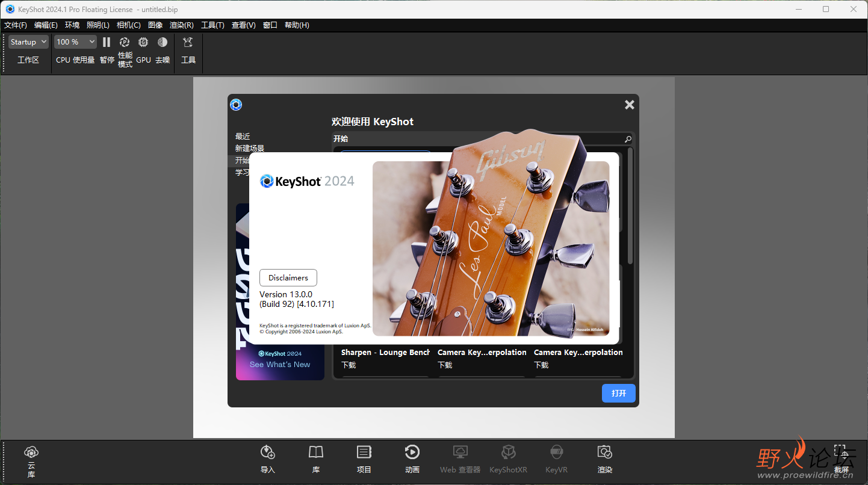Screen dimensions: 868x485
Task: Click the KeyShot app icon in title bar
Action: coord(10,9)
